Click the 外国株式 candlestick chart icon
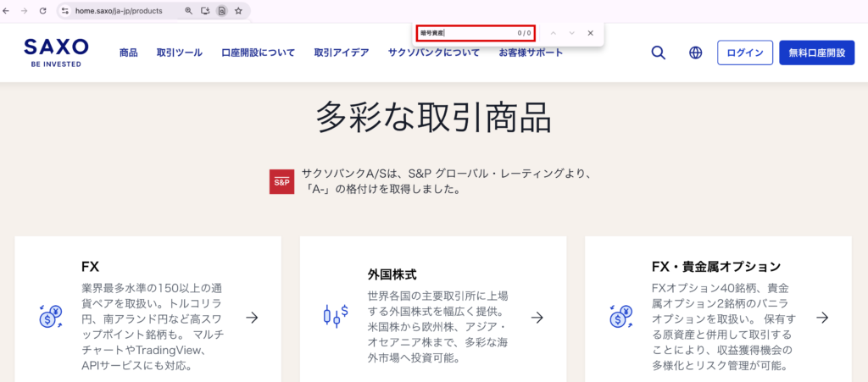The height and width of the screenshot is (382, 868). (336, 318)
